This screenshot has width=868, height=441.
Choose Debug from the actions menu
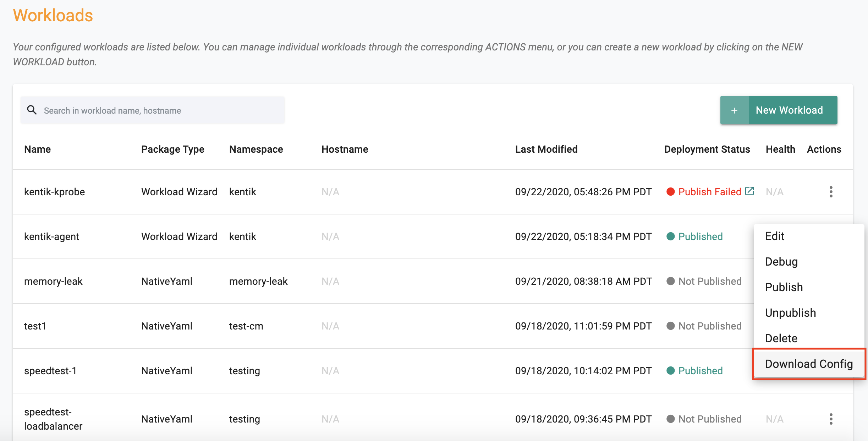coord(809,262)
